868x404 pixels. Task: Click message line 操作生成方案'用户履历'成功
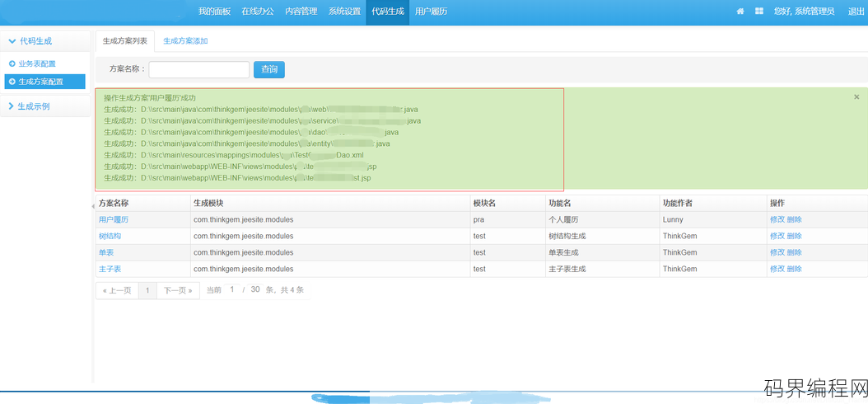pos(150,97)
